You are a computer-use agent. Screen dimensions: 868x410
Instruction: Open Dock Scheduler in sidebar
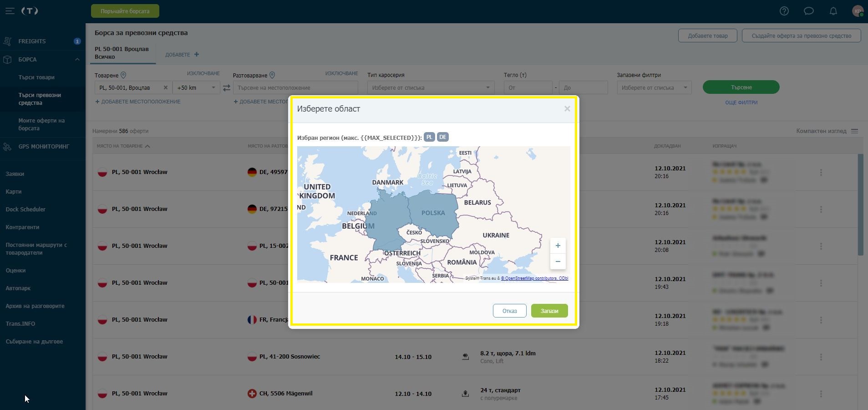pos(25,210)
